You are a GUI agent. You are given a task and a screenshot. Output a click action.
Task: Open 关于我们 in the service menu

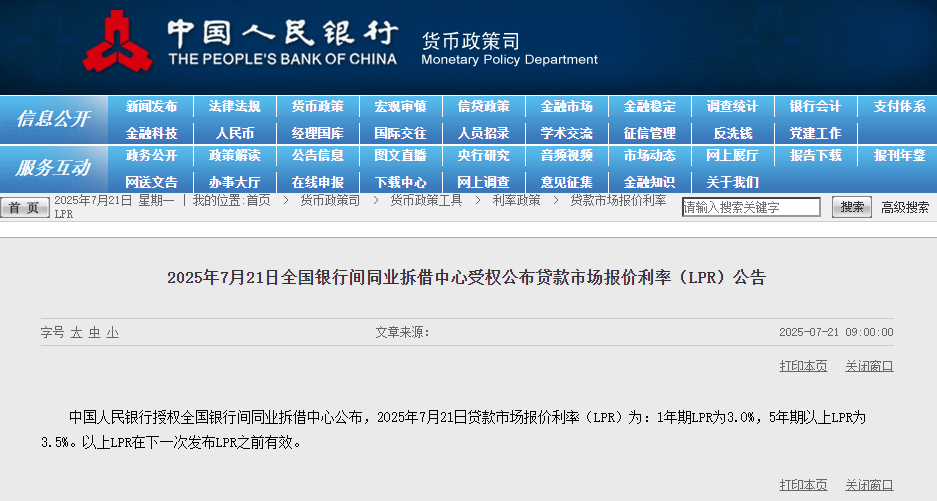click(732, 182)
